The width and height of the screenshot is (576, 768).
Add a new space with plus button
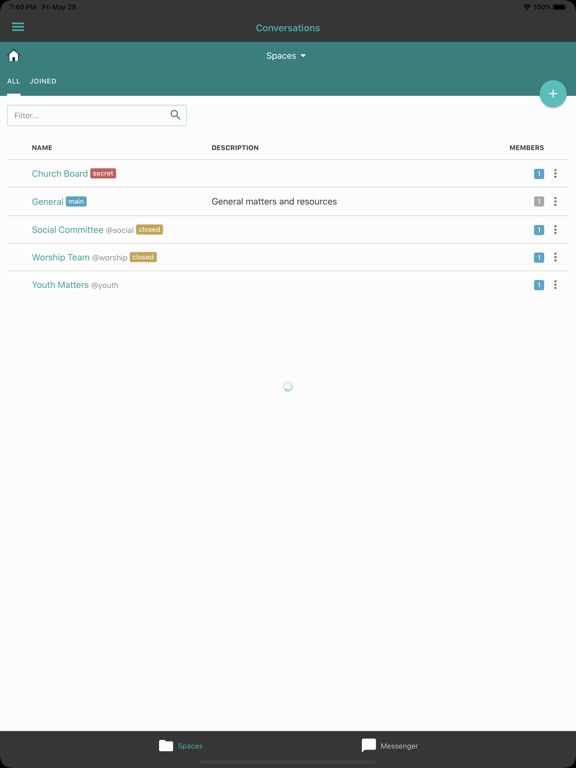[553, 94]
